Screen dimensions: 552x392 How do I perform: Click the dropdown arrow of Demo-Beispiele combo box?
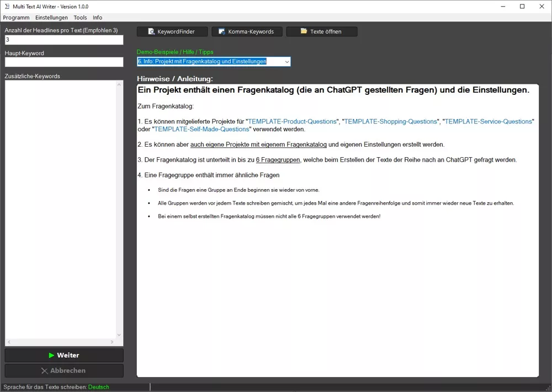[x=287, y=62]
